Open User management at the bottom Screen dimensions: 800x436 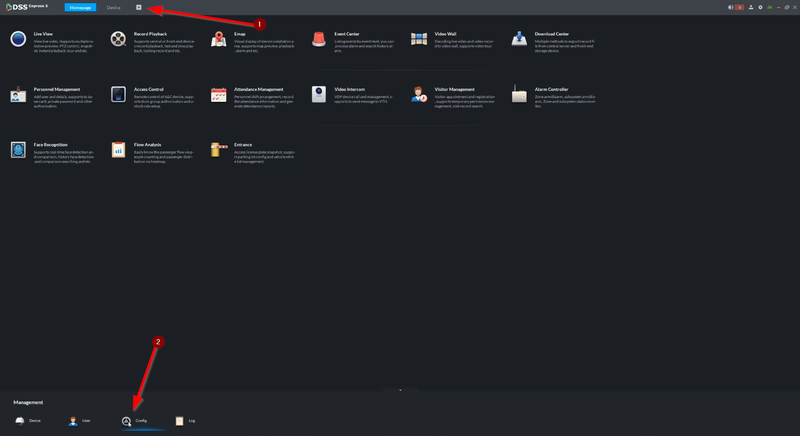(80, 421)
